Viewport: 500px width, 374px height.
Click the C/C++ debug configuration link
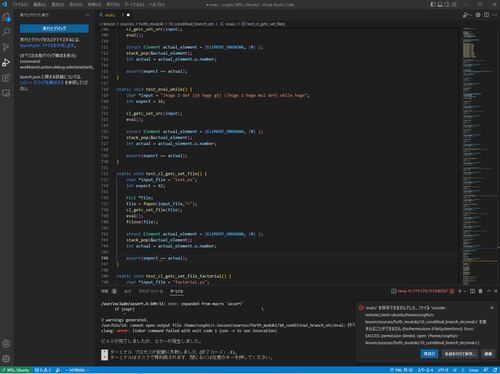click(42, 83)
